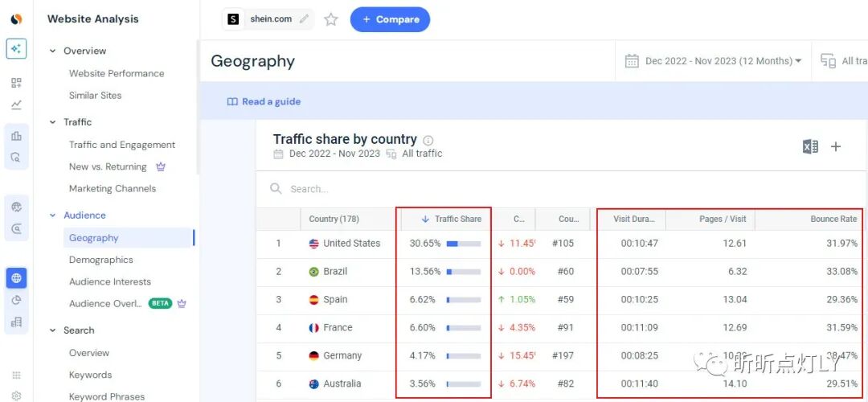
Task: Click info icon next to Traffic share title
Action: coord(428,141)
